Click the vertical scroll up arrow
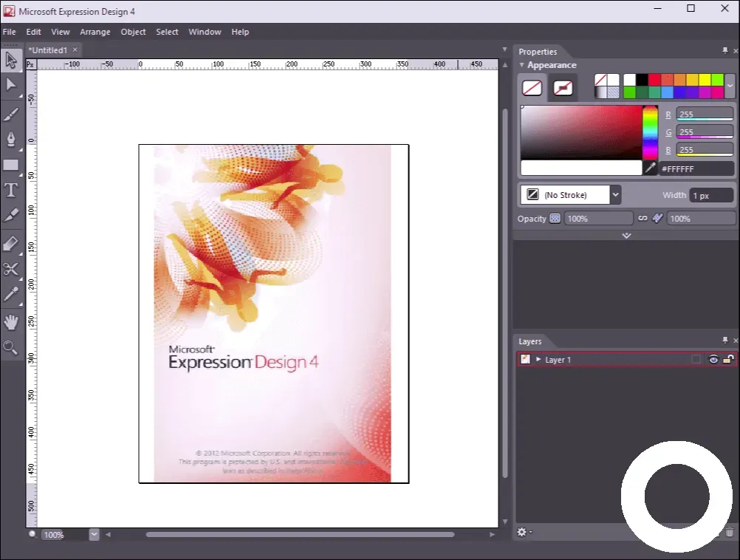The image size is (740, 560). point(505,65)
